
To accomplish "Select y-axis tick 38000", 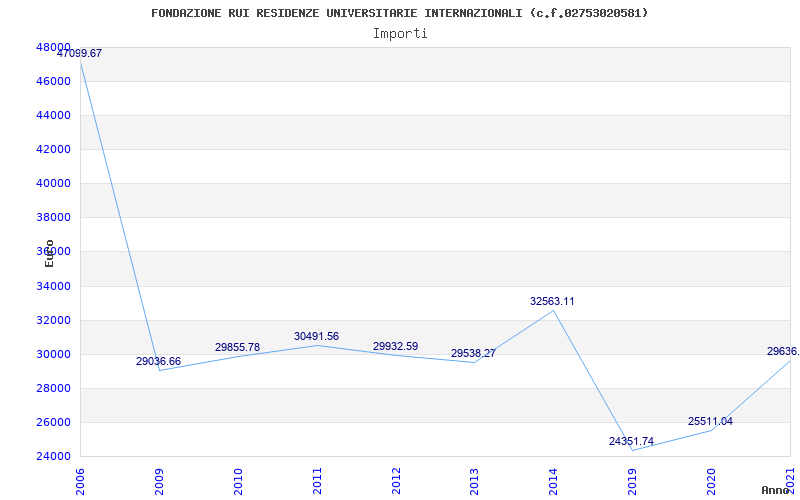I will pos(53,218).
